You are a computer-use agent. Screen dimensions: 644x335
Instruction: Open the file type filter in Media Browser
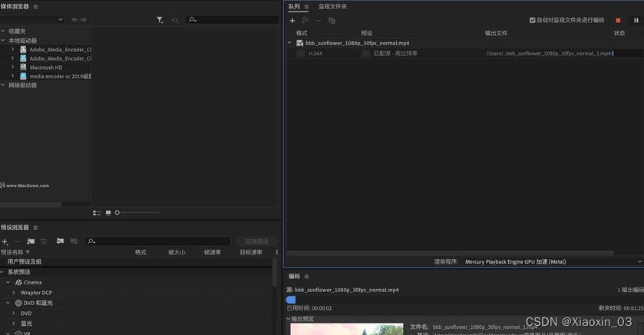point(160,20)
